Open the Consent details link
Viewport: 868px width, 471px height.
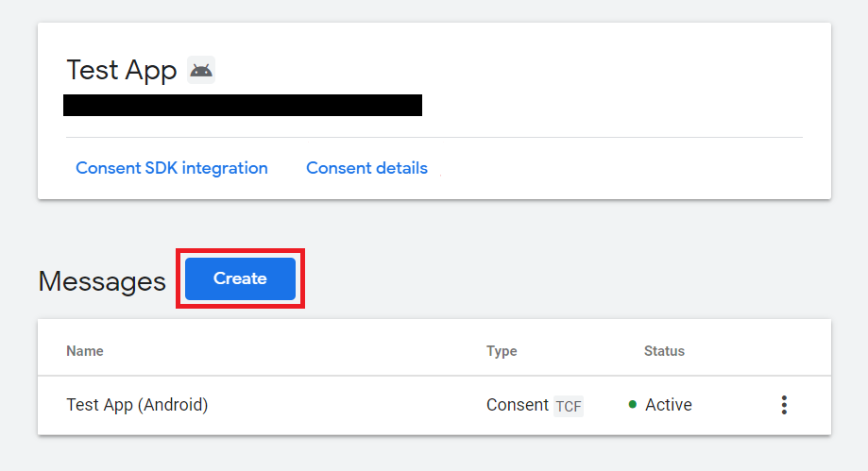click(367, 168)
